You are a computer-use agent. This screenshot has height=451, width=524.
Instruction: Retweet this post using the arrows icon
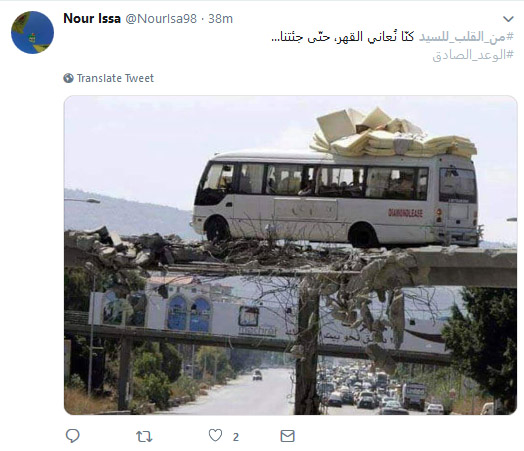[x=144, y=436]
